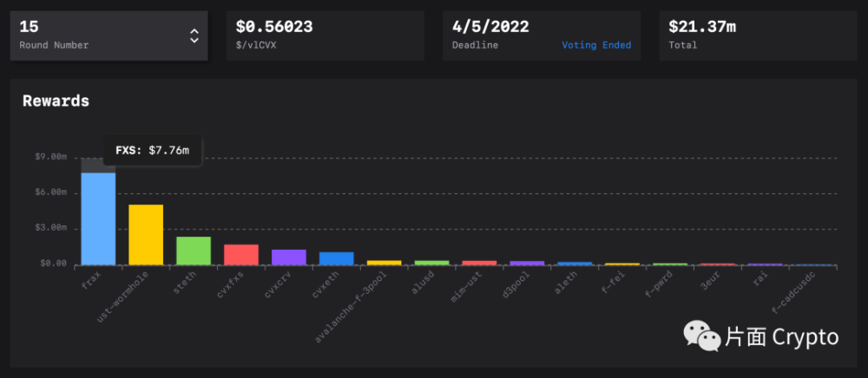Click the cvxeth axis label
The height and width of the screenshot is (378, 868).
pyautogui.click(x=325, y=284)
